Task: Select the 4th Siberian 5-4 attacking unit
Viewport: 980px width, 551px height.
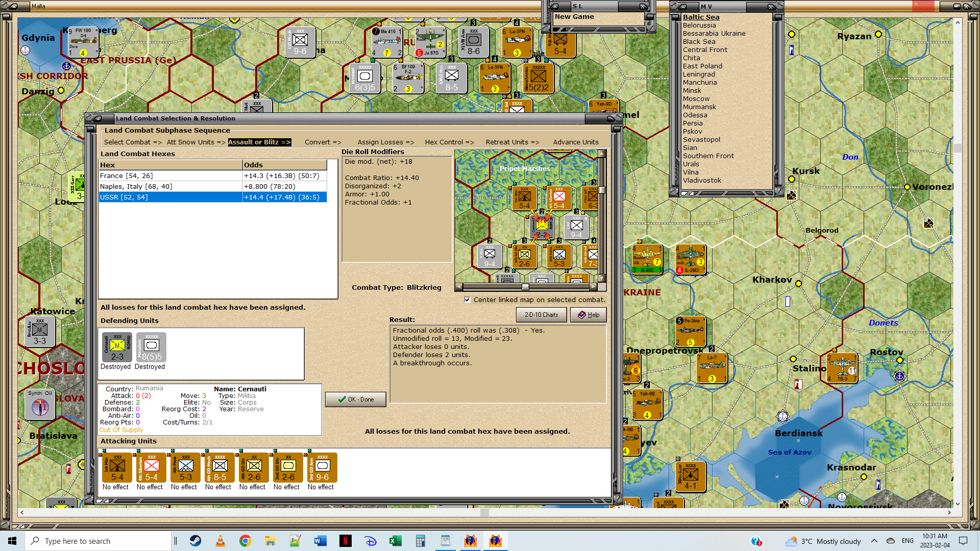Action: [151, 468]
